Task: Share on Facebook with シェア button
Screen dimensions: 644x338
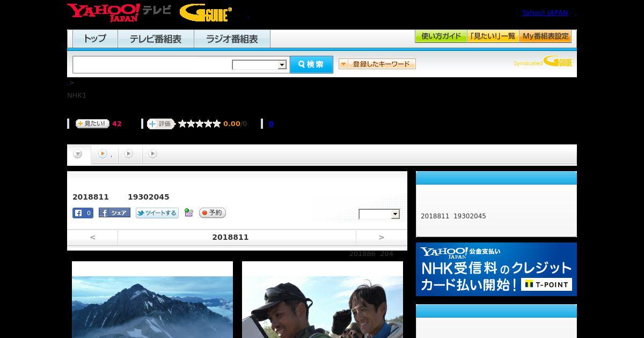Action: click(x=114, y=213)
